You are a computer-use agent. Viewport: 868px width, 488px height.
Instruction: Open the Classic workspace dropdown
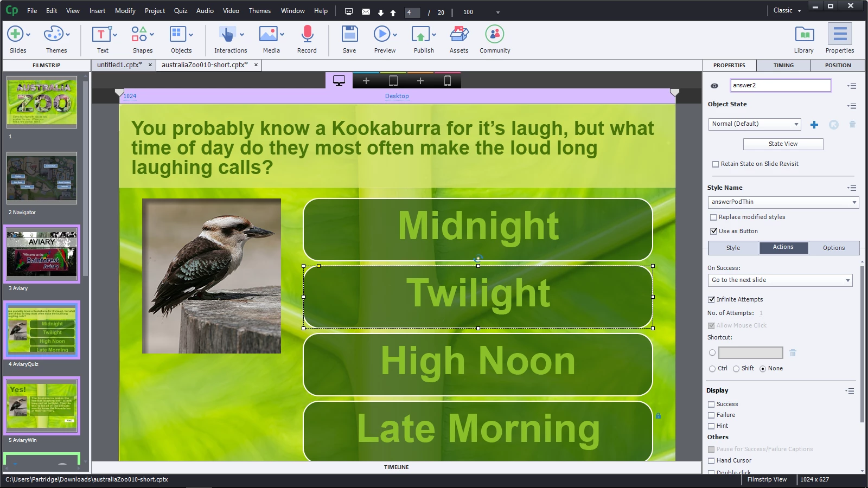[x=787, y=11]
